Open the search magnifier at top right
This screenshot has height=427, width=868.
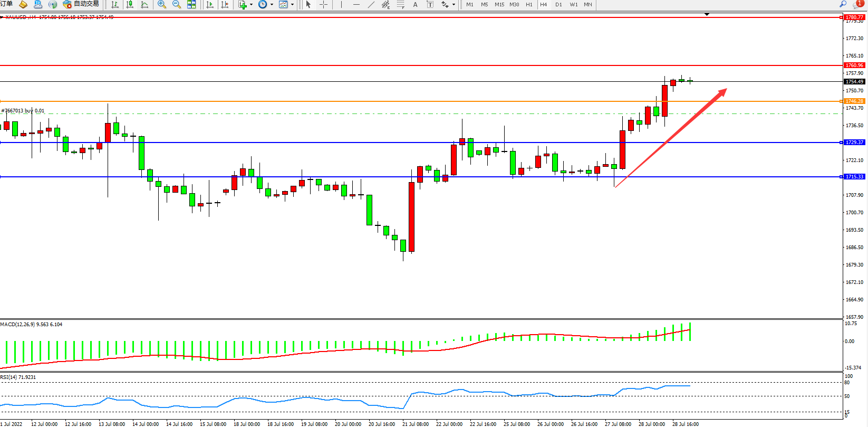(843, 4)
